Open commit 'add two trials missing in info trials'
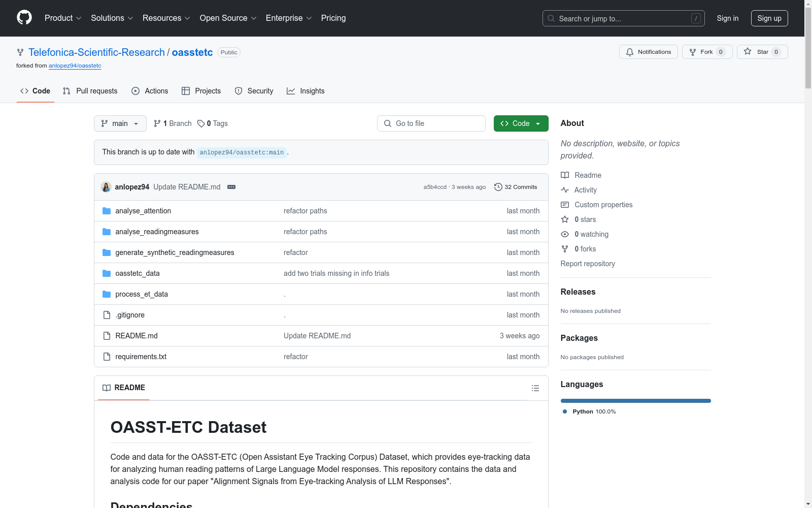812x508 pixels. point(336,273)
